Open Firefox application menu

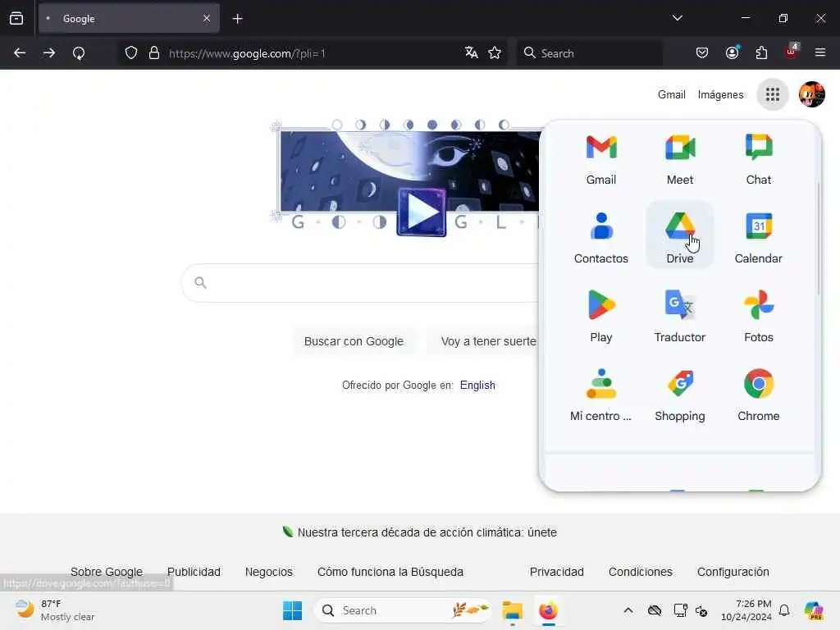click(x=820, y=53)
